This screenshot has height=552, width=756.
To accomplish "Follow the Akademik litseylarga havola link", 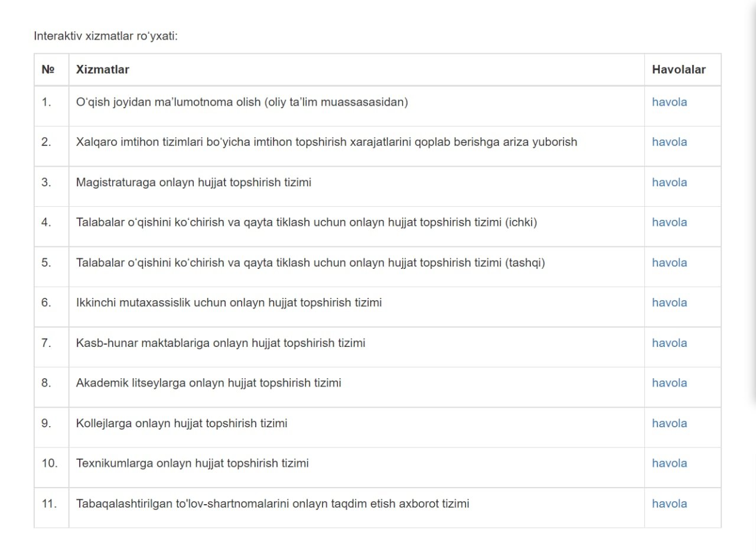I will click(x=669, y=383).
